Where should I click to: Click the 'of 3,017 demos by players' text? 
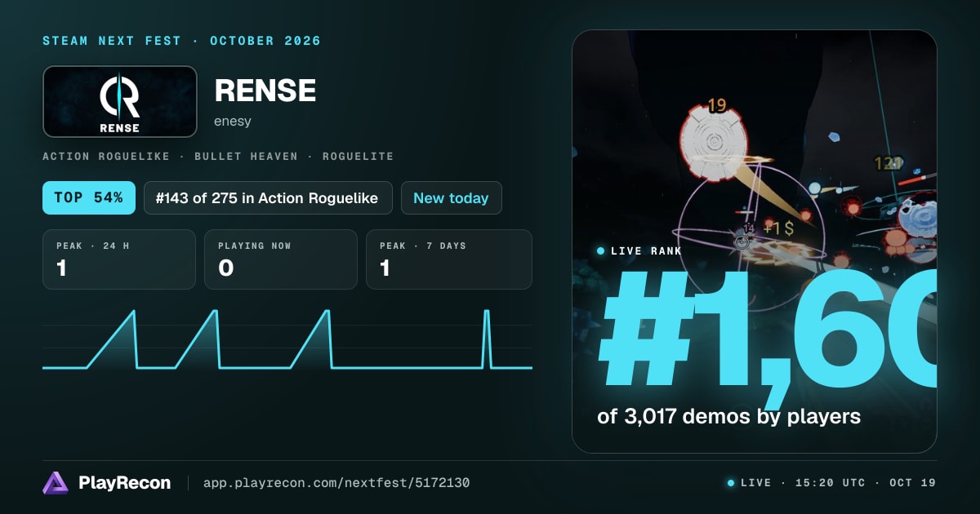pos(729,416)
